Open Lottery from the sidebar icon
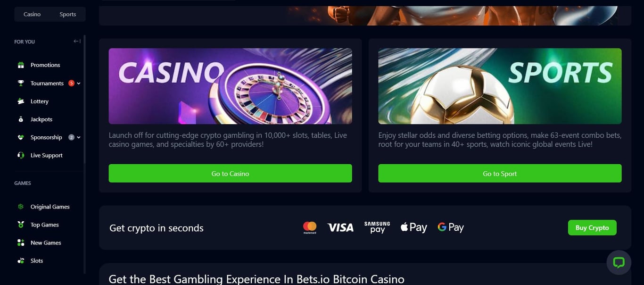This screenshot has height=285, width=644. pos(20,101)
